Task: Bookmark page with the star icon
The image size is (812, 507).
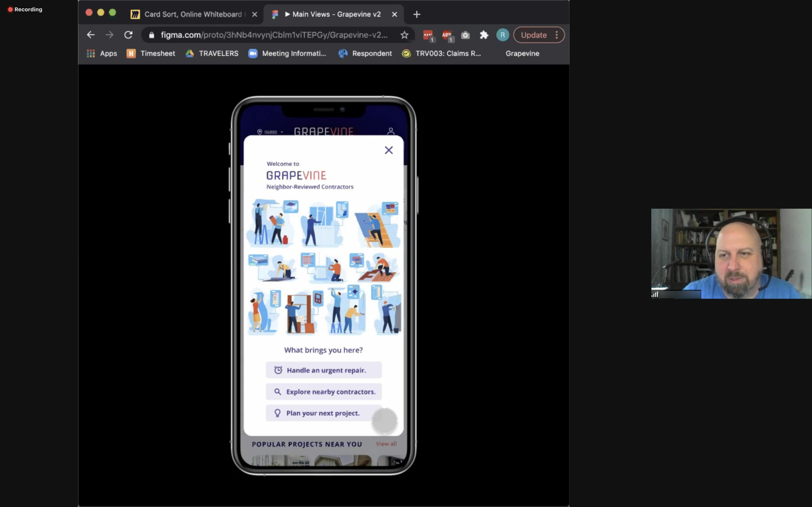Action: (404, 35)
